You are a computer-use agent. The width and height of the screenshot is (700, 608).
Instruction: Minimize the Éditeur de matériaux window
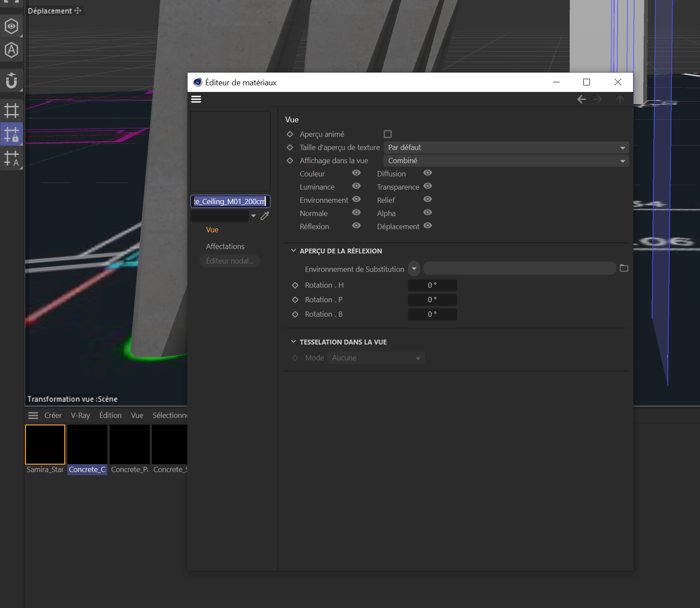coord(556,82)
